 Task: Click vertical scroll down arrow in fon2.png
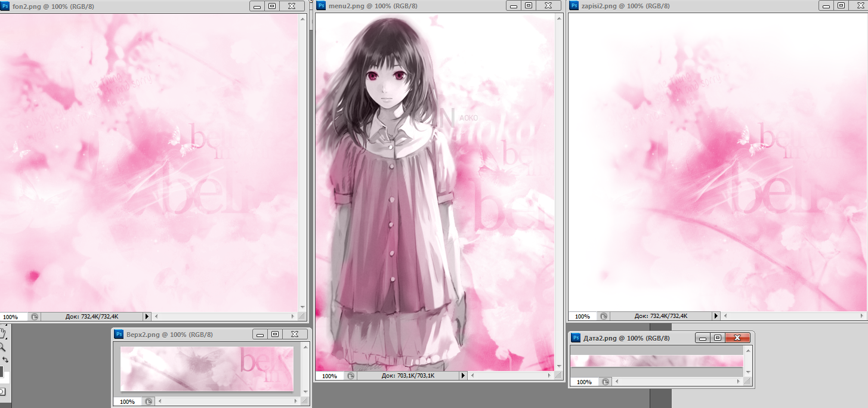(302, 308)
